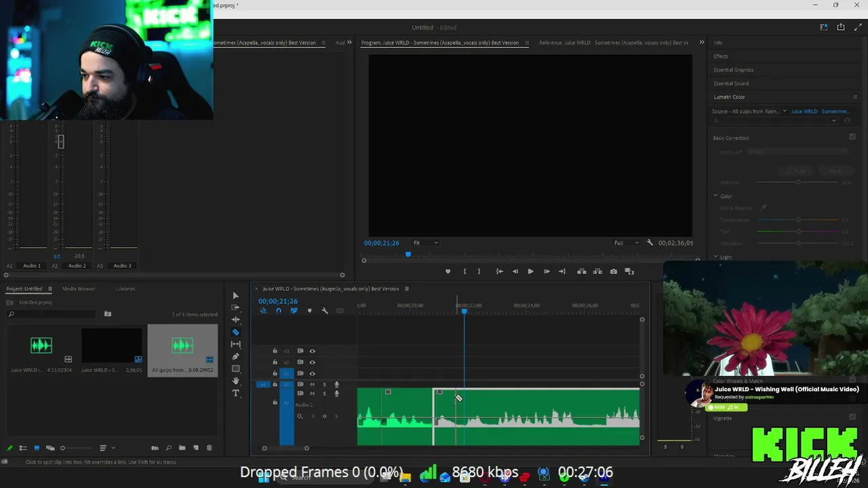Step back one frame
This screenshot has width=868, height=488.
(515, 272)
